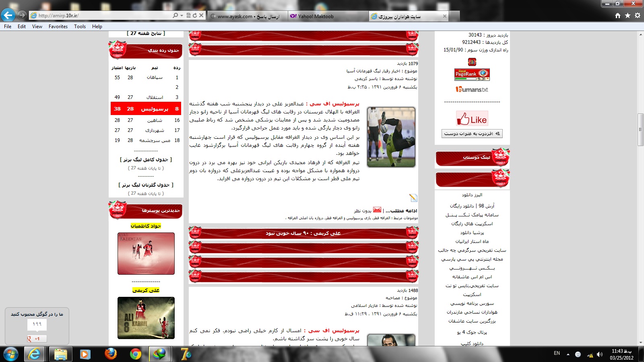Click the 'پرشیا دانلود' friend link
This screenshot has height=362, width=644.
[472, 232]
